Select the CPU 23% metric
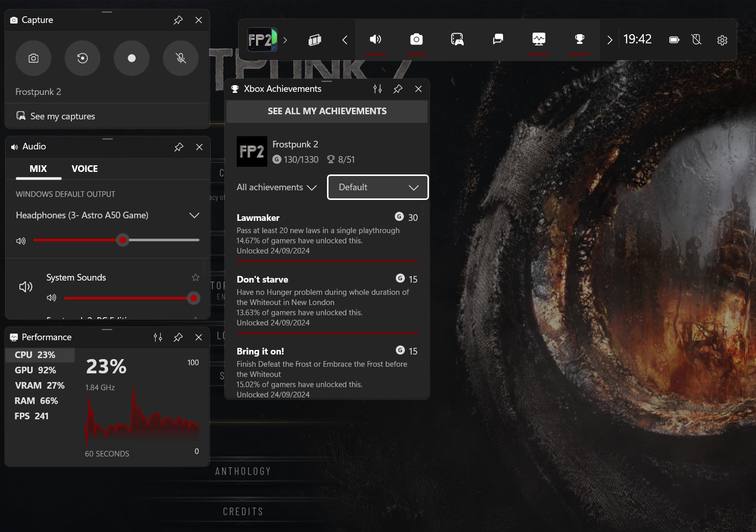The width and height of the screenshot is (756, 532). (x=40, y=355)
